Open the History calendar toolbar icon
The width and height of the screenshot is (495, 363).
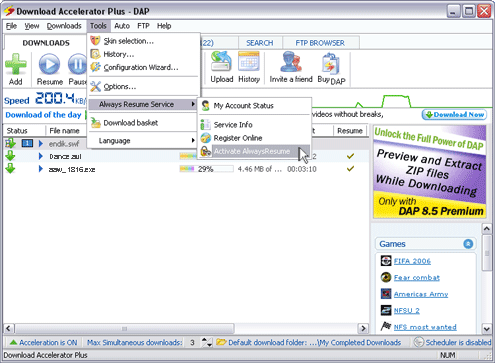click(x=249, y=61)
